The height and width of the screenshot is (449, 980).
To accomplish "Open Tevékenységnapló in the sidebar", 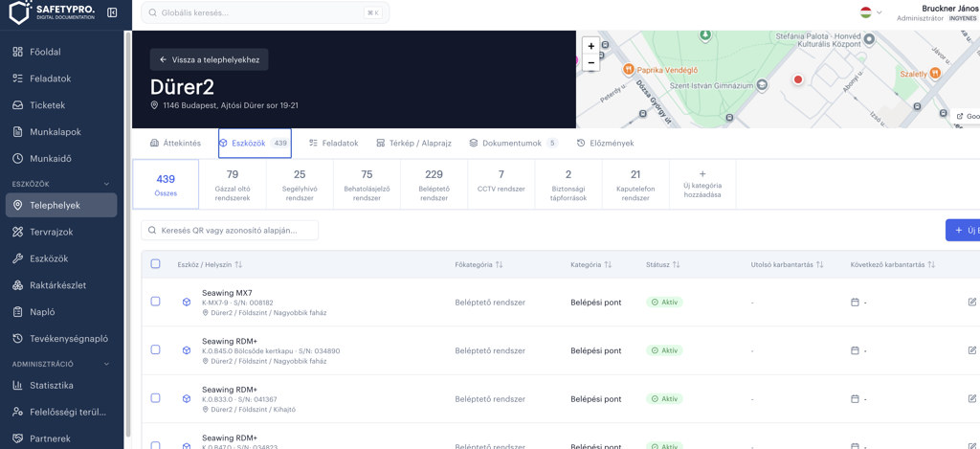I will [61, 338].
